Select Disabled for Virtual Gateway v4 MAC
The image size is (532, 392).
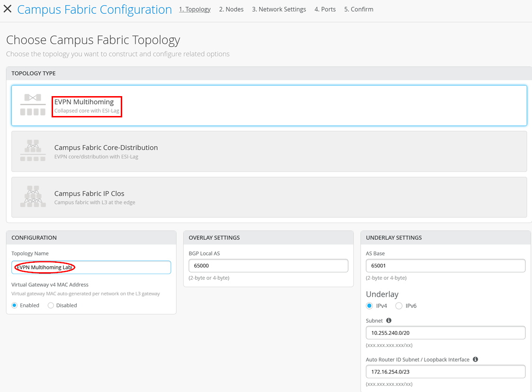51,305
